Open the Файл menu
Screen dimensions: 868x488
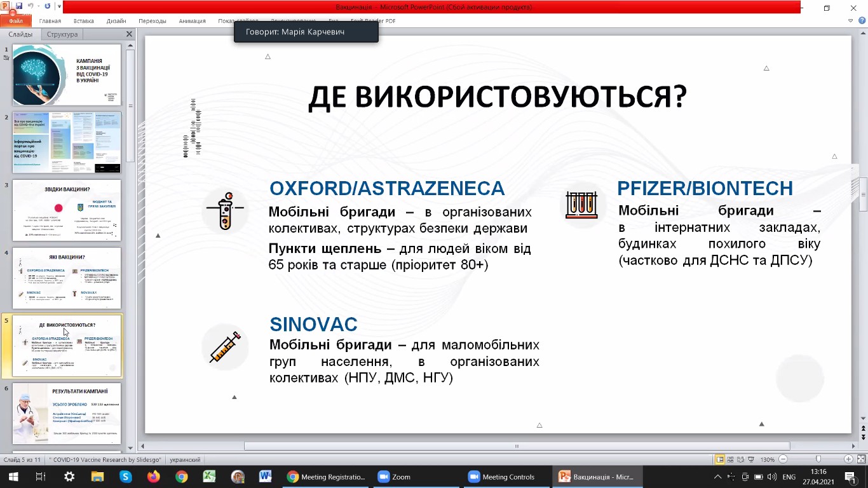[15, 21]
